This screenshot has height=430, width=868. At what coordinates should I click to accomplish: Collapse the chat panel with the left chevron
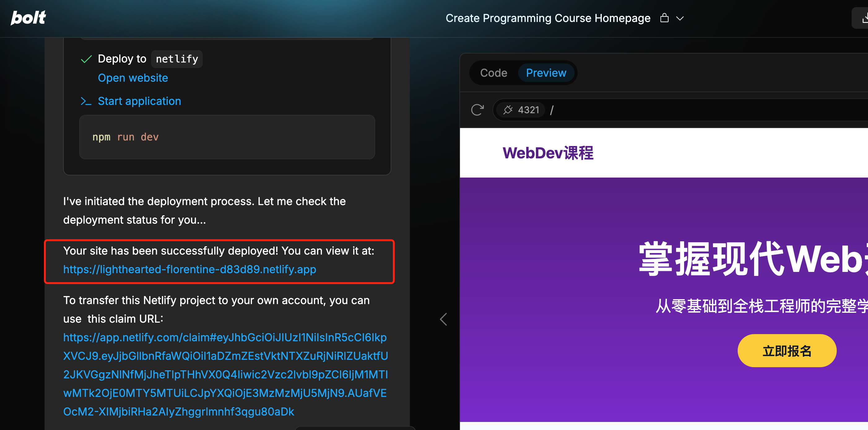443,319
